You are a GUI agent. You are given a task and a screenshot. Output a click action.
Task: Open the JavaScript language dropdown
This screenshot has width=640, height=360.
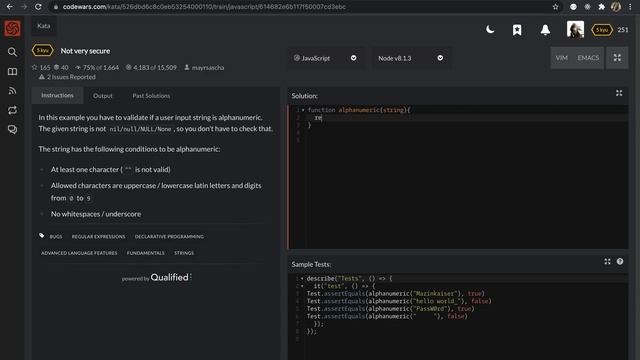click(325, 58)
